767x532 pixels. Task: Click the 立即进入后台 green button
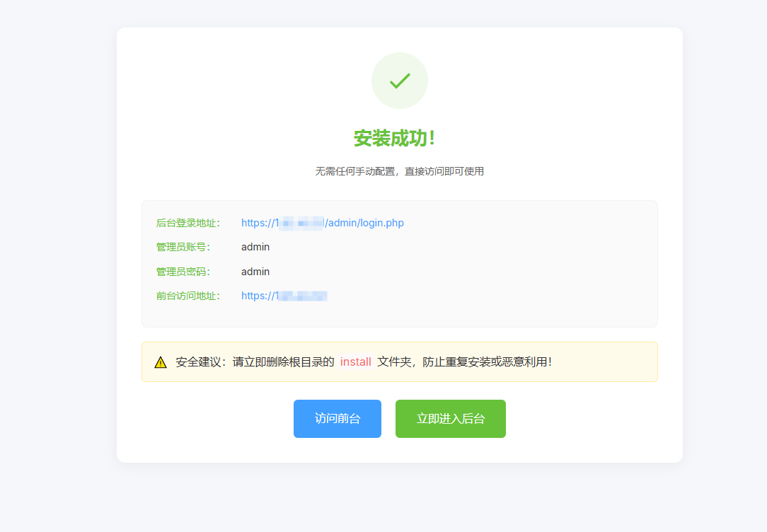(x=450, y=419)
